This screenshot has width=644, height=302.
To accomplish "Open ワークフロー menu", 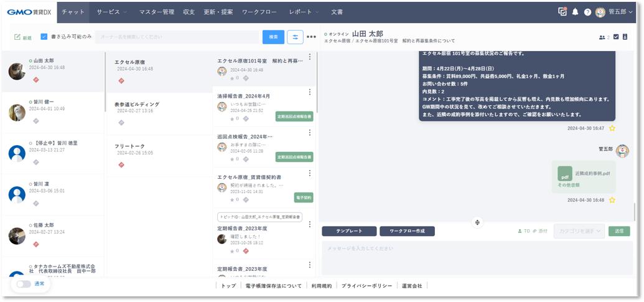I will 259,12.
